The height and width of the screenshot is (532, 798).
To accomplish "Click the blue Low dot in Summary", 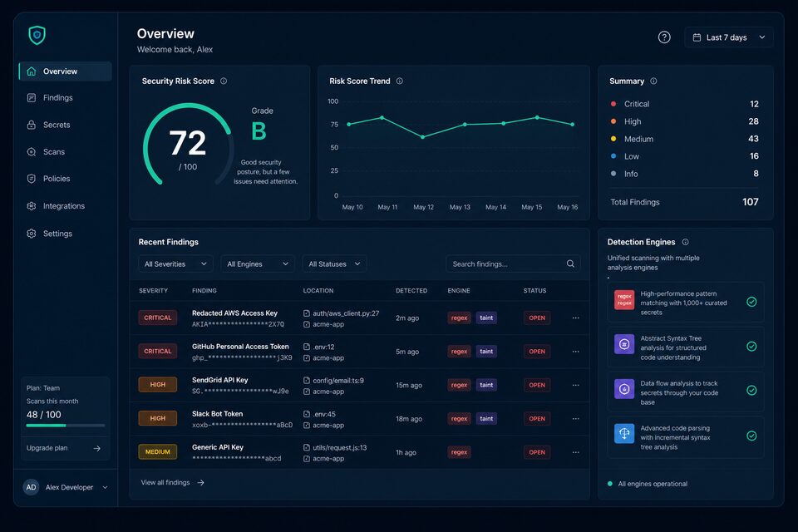I will point(613,156).
